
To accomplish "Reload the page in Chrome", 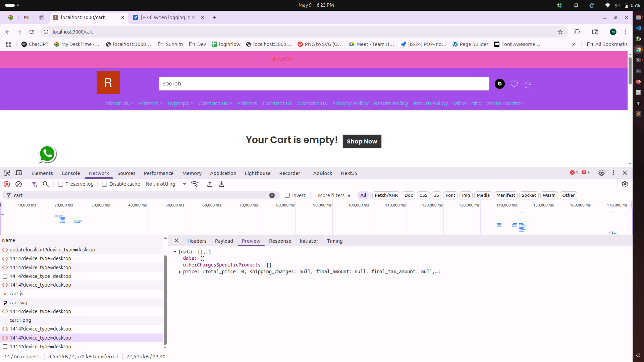I will (x=32, y=32).
